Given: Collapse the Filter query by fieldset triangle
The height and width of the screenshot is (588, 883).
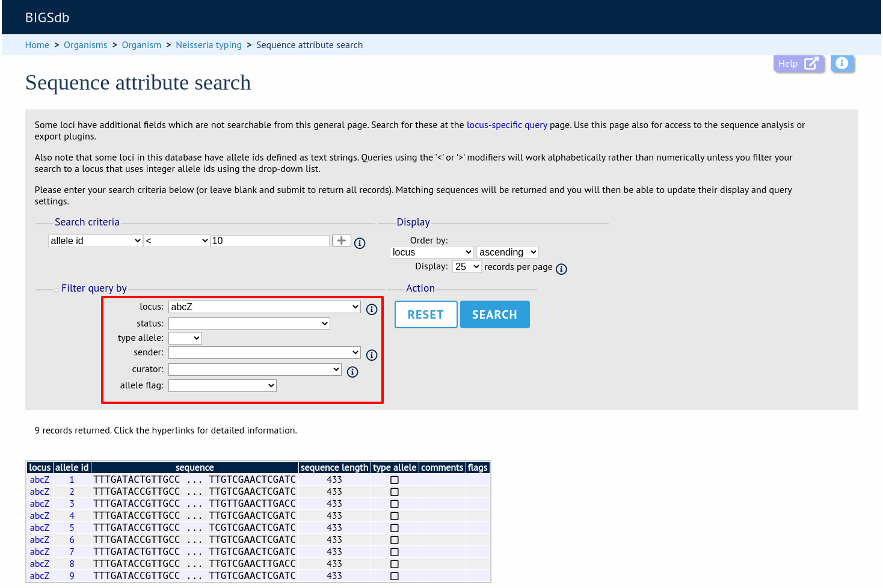Looking at the screenshot, I should [x=57, y=290].
